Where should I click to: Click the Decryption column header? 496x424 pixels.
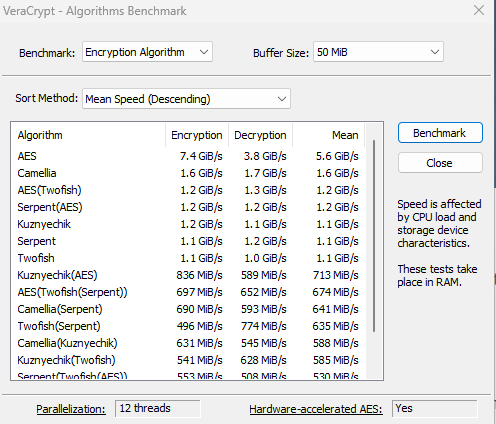tap(260, 135)
